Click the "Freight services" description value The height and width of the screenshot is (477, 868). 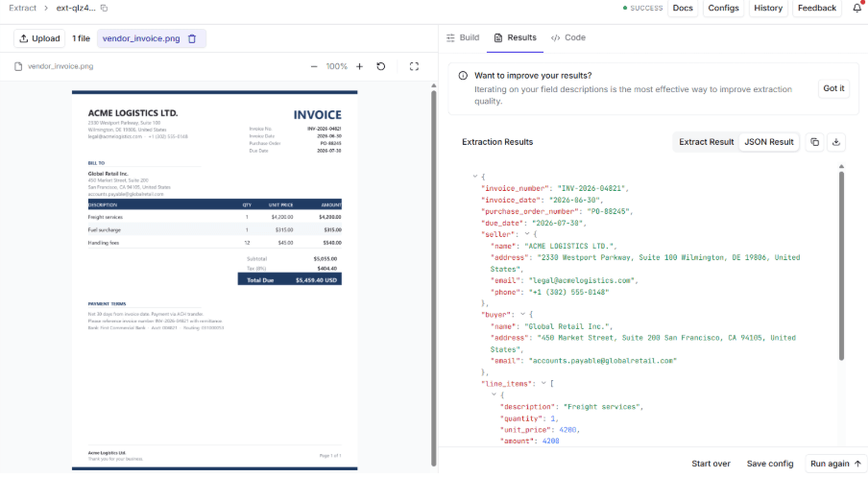(603, 407)
